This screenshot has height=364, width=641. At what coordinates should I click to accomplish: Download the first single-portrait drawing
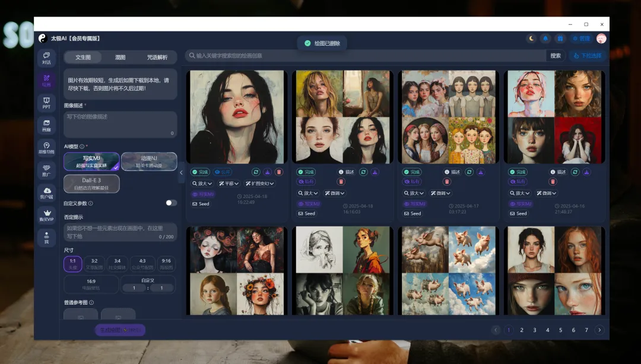(x=267, y=172)
